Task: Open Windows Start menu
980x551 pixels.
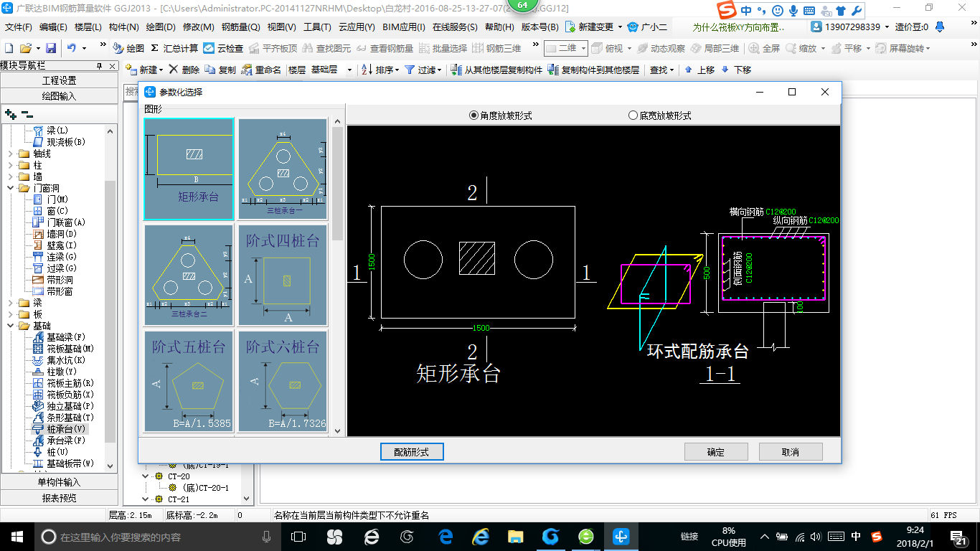Action: click(x=17, y=537)
